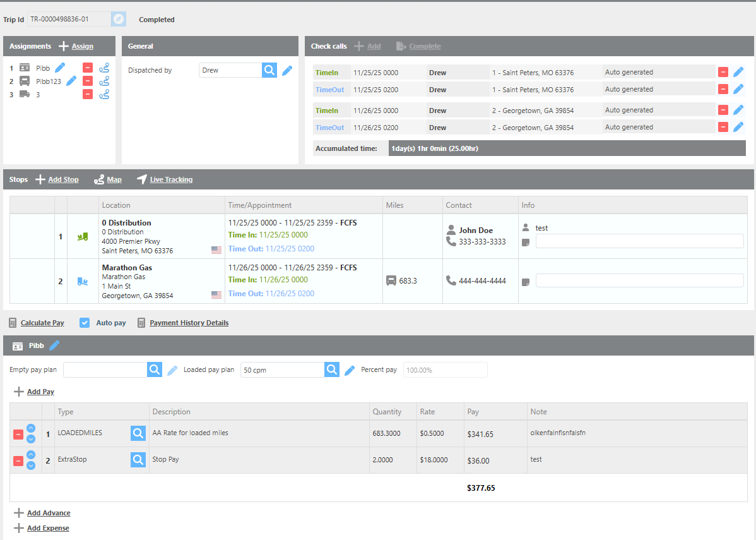Edit the Pibb driver assignment pencil
The height and width of the screenshot is (540, 756).
click(x=60, y=68)
